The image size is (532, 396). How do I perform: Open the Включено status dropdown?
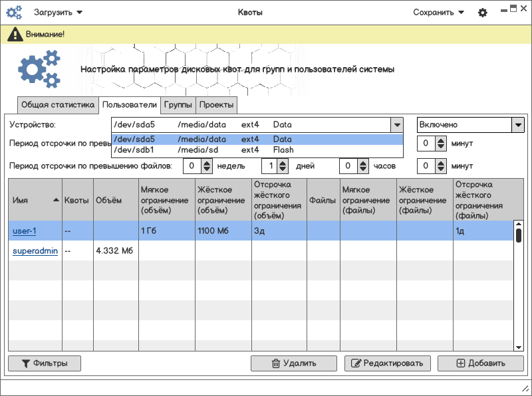click(x=517, y=125)
